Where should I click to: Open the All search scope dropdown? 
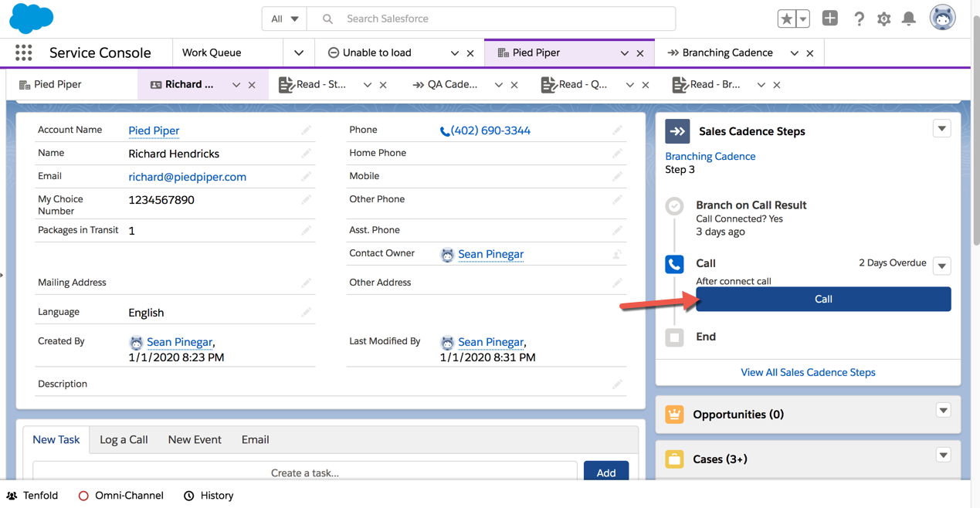pos(284,19)
